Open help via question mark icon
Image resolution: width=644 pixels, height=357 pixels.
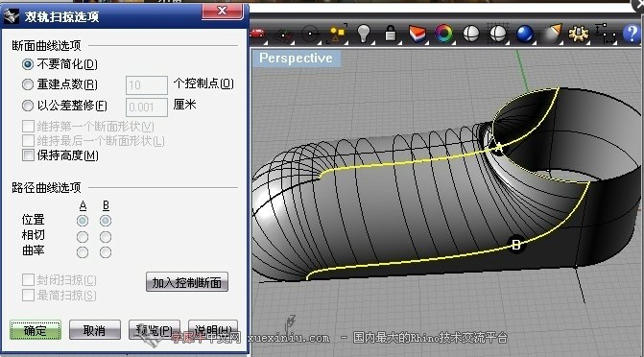click(632, 34)
